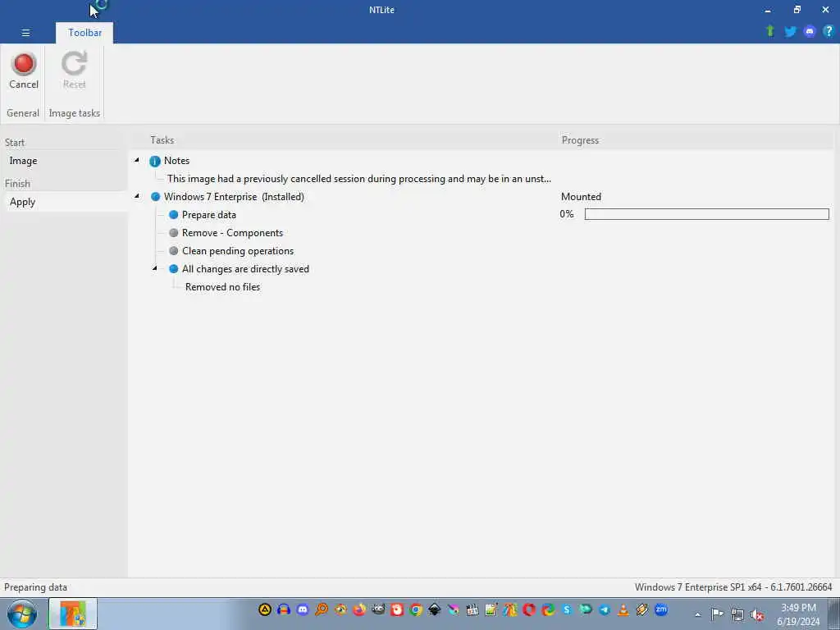Switch to the NTLite taskbar window button
The image size is (840, 630).
point(73,614)
